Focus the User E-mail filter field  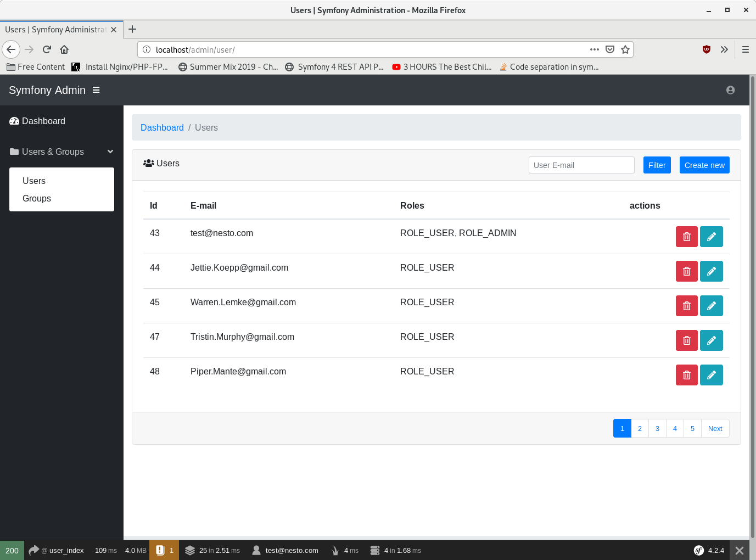[581, 165]
